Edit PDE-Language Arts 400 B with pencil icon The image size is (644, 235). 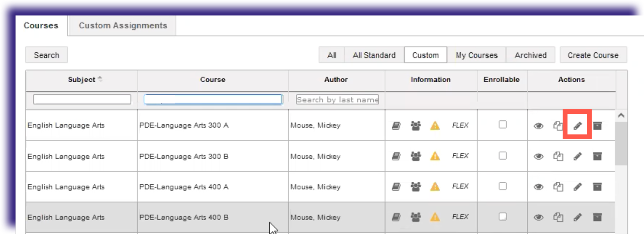point(577,217)
